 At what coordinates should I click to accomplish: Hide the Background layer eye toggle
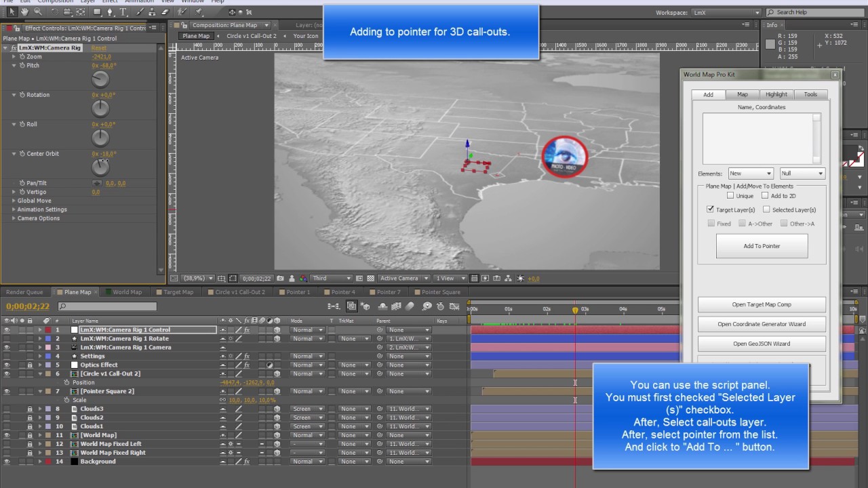7,462
